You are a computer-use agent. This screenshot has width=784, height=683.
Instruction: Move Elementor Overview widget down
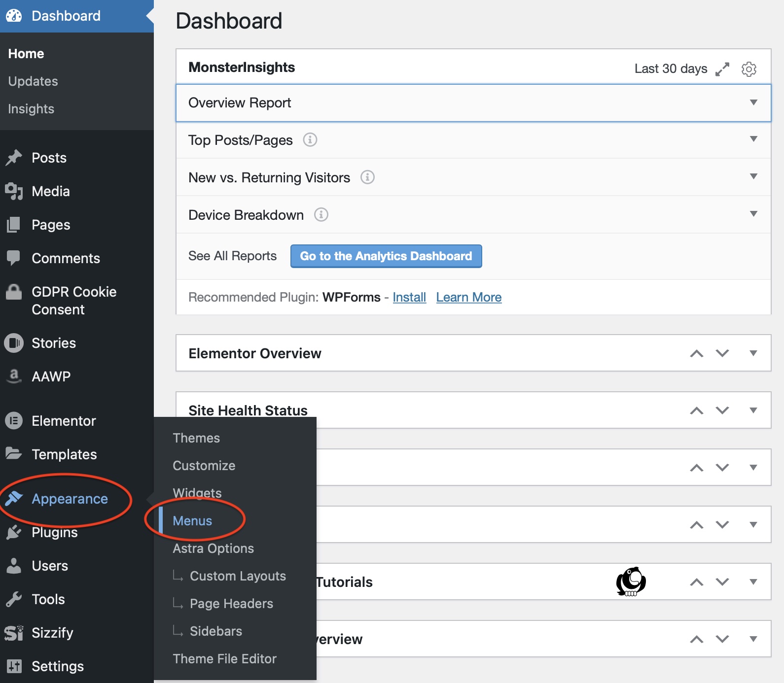(722, 353)
